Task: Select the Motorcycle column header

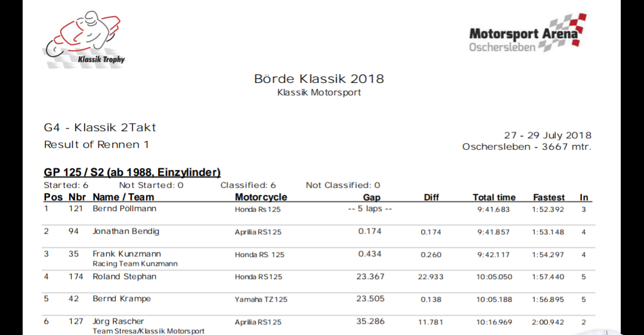Action: (x=261, y=197)
